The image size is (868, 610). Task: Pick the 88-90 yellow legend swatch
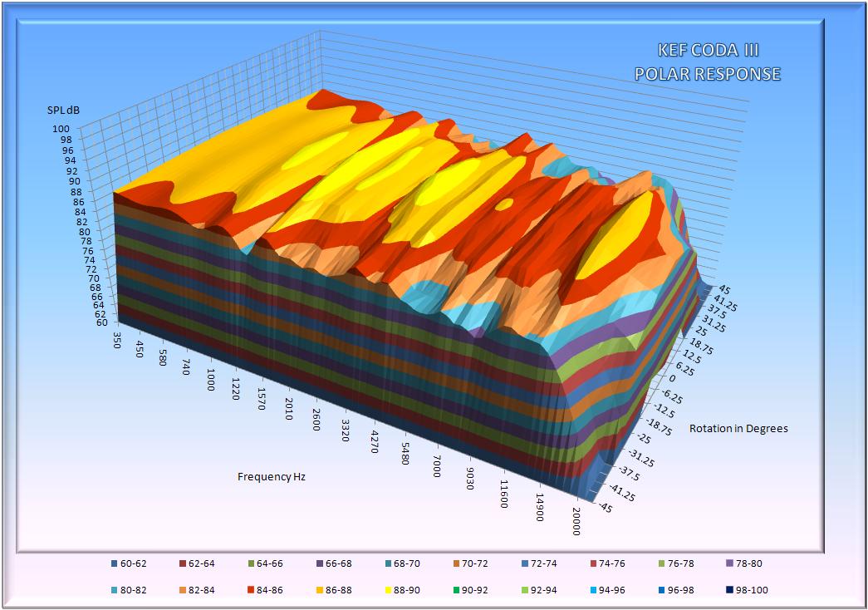pos(388,590)
